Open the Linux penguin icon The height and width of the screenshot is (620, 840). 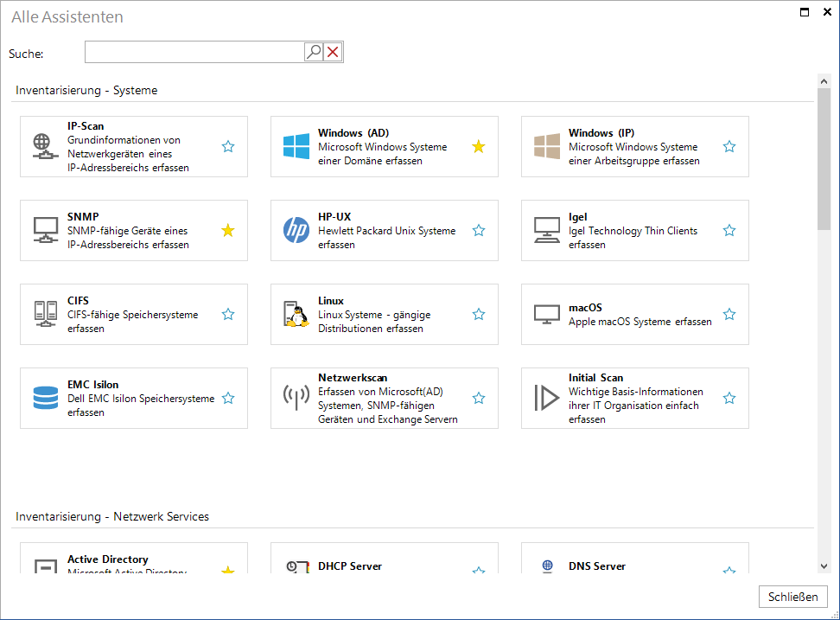click(296, 314)
